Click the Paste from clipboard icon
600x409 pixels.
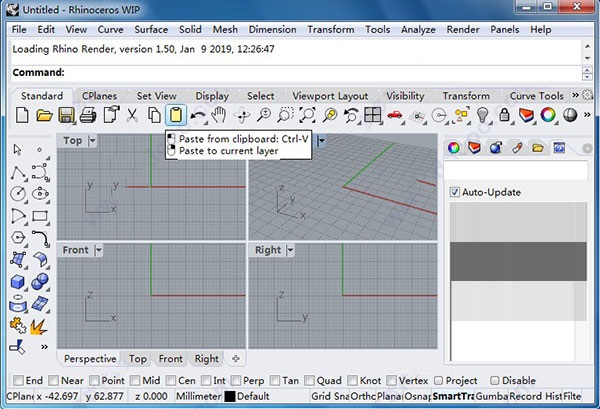pos(176,115)
